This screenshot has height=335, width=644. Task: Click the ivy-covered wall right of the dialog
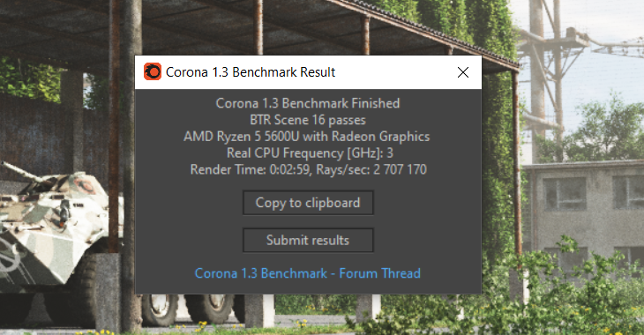[497, 164]
